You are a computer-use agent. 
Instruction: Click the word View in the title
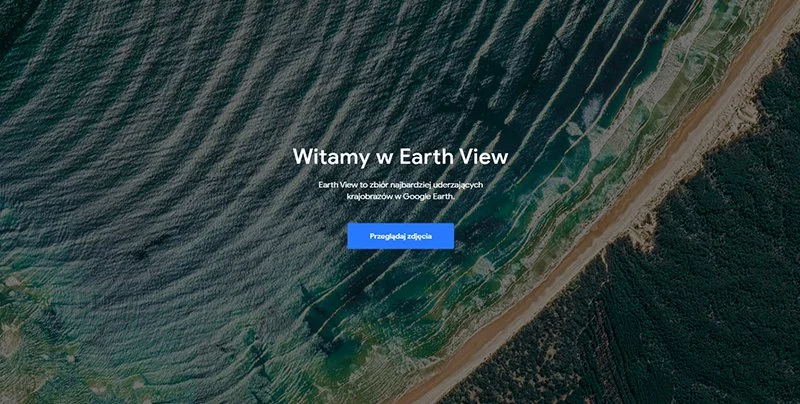[x=484, y=157]
